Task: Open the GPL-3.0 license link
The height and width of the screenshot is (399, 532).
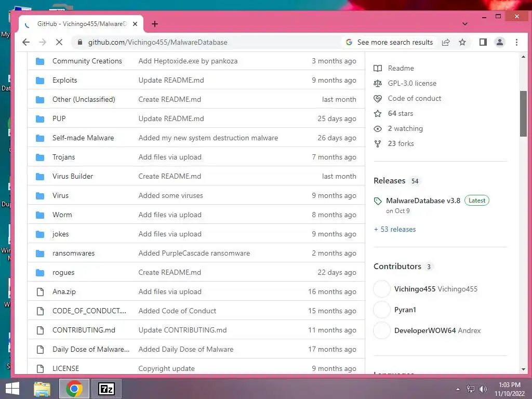Action: [412, 83]
